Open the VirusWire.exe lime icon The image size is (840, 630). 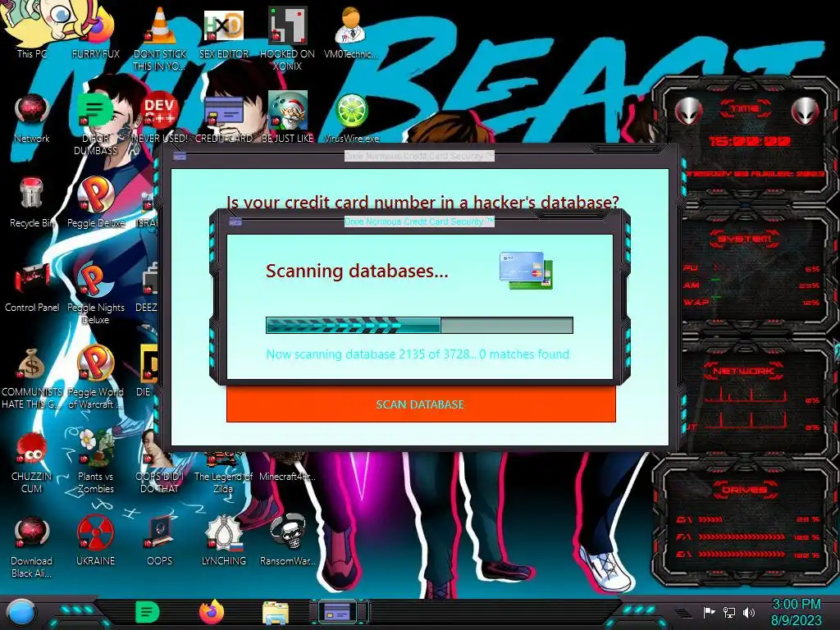tap(351, 111)
